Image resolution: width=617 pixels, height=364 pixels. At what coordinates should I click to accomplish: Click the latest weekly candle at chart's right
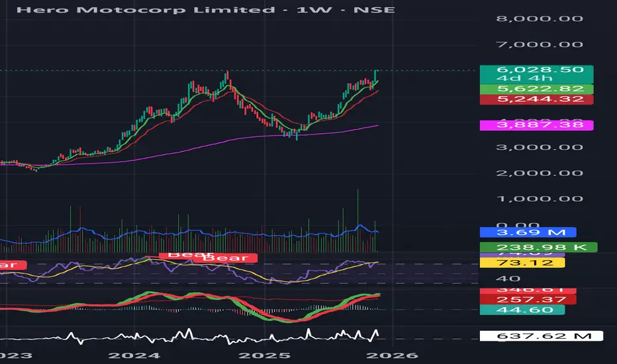(375, 77)
